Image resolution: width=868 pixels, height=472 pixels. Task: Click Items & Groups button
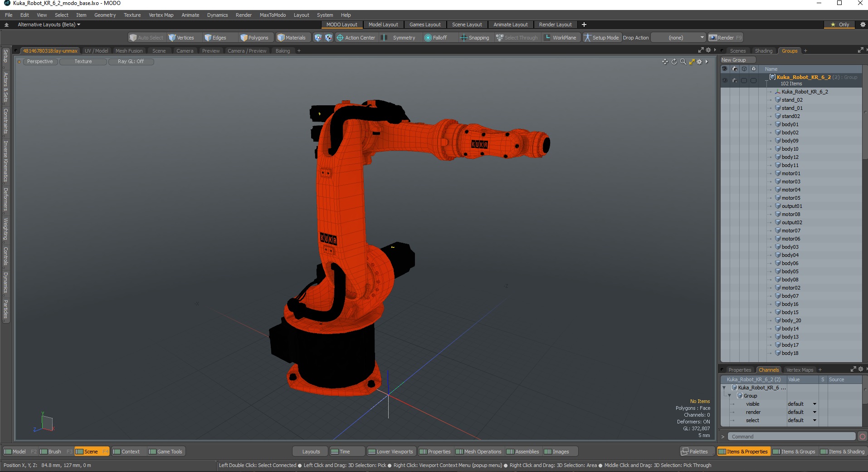click(x=794, y=452)
